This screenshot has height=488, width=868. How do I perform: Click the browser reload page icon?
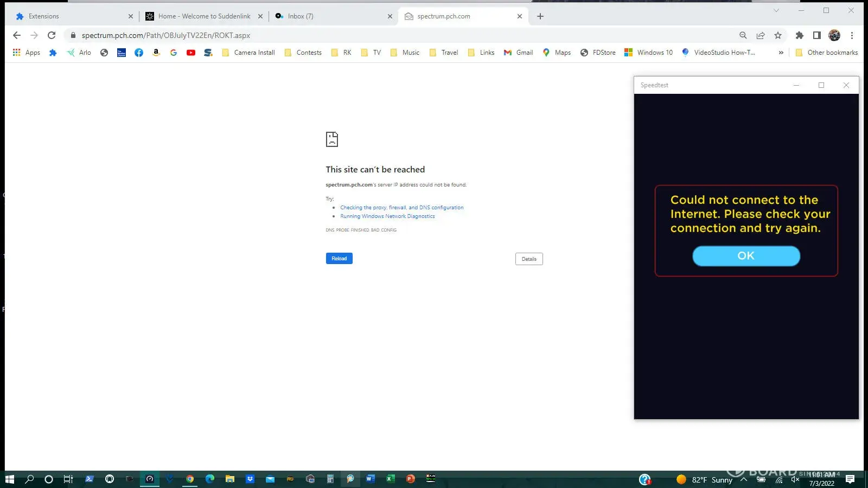(52, 35)
